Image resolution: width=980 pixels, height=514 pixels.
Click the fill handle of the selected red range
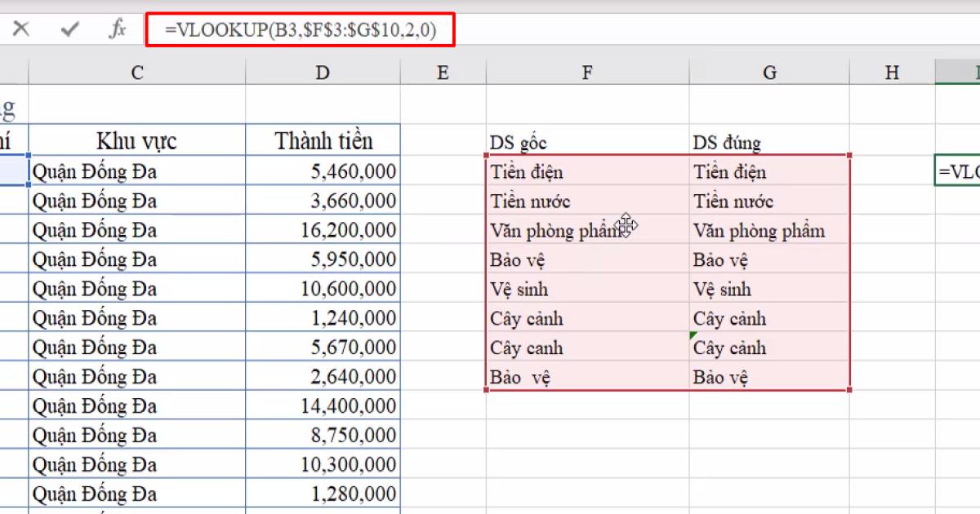point(849,390)
